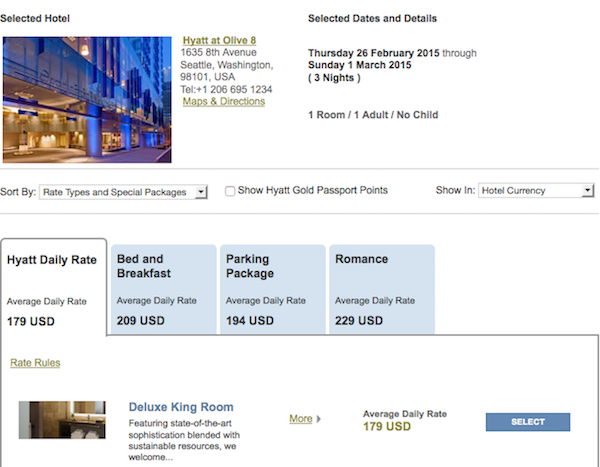Viewport: 600px width, 467px height.
Task: Open the Sort By dropdown
Action: [x=123, y=192]
